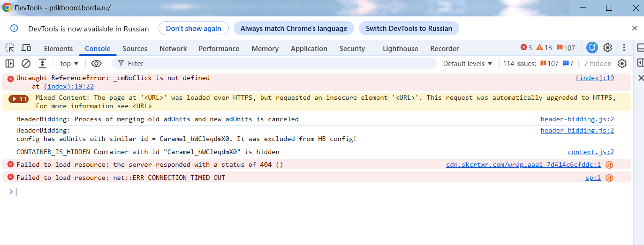Image resolution: width=644 pixels, height=245 pixels.
Task: Open the Default levels dropdown
Action: pos(468,63)
